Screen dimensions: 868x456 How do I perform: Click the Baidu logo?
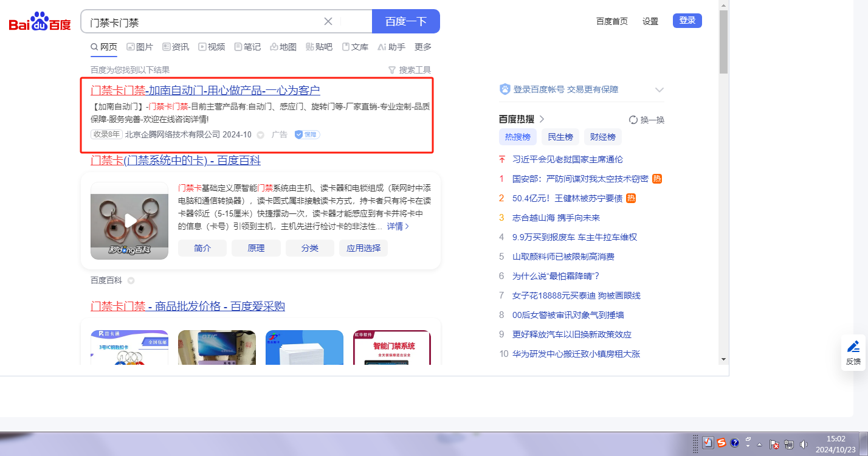coord(40,22)
